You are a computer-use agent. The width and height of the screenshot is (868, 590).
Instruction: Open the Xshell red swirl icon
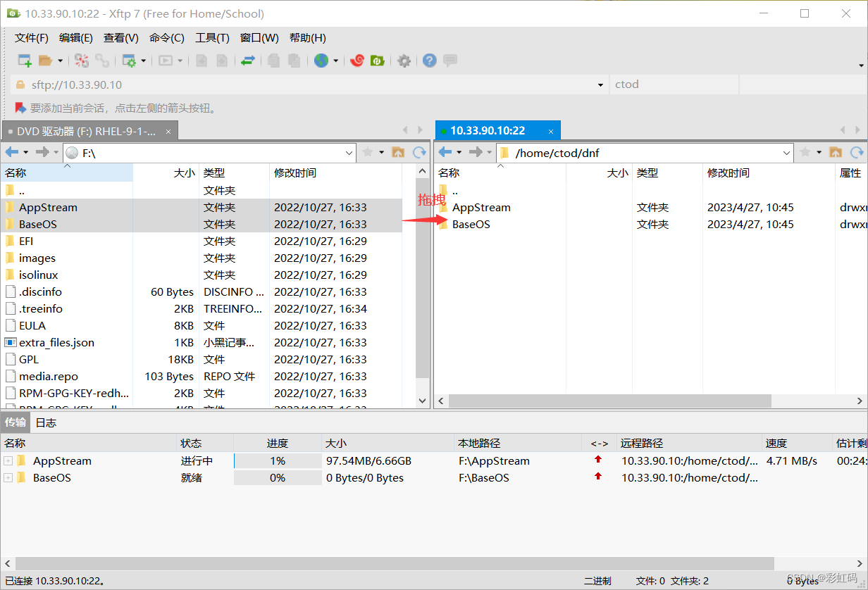coord(357,61)
